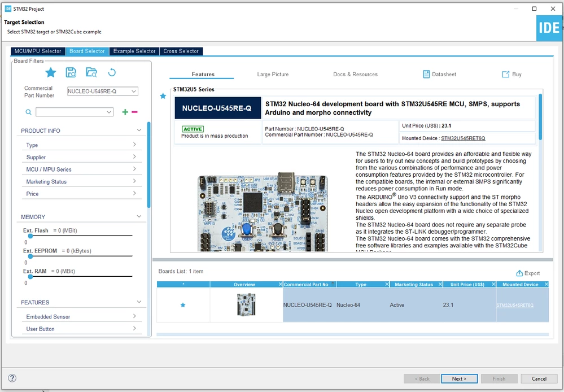Click the favorites star icon in Board Filters
This screenshot has width=564, height=392.
pos(51,73)
